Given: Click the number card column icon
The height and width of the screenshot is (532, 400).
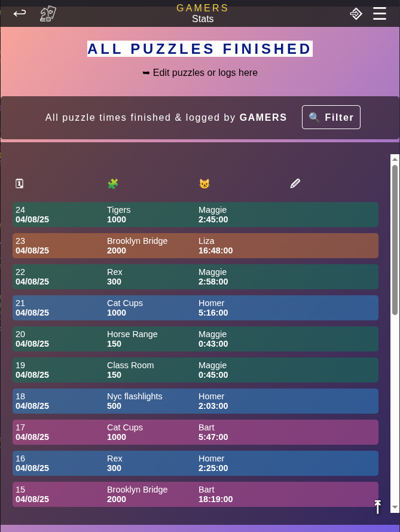Looking at the screenshot, I should (x=20, y=184).
